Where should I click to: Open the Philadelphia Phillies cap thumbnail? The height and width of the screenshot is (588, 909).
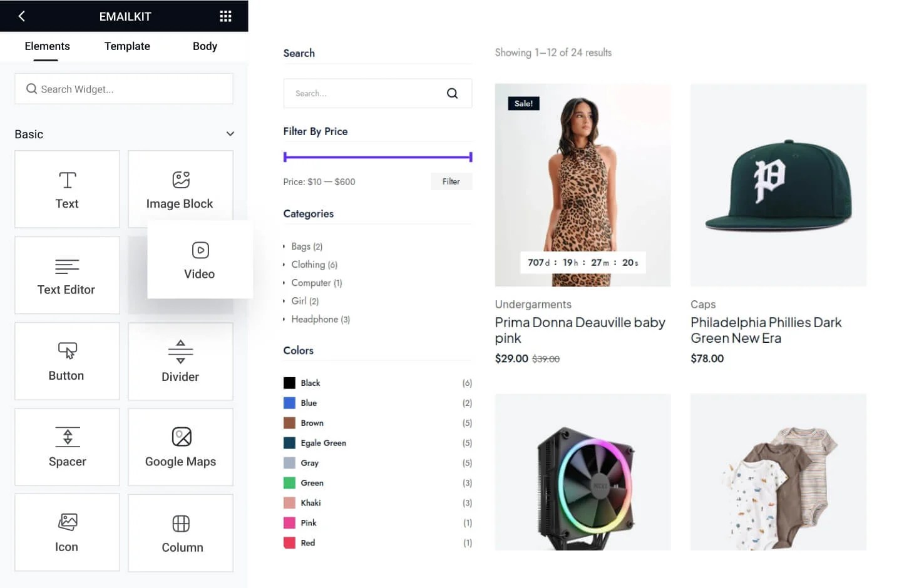(x=778, y=185)
